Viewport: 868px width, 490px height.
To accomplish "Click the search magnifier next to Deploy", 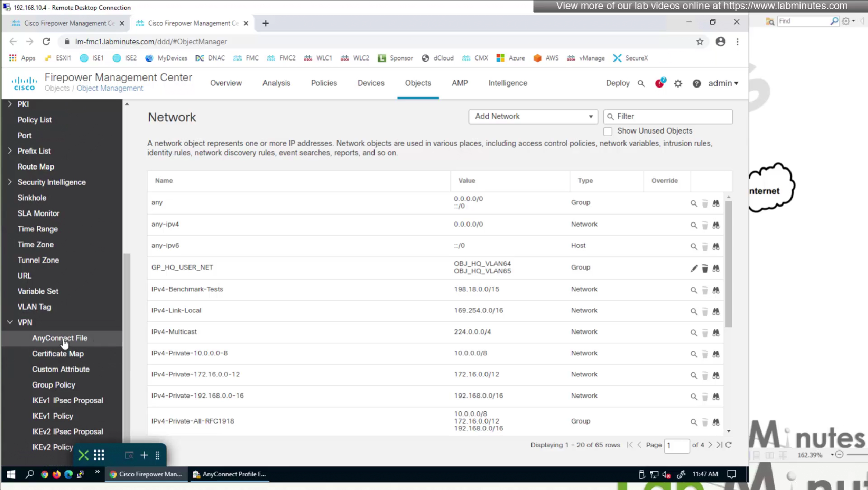I will (x=641, y=83).
